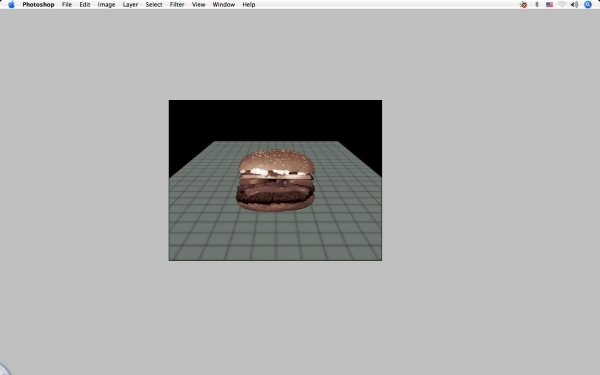Open the Select menu
This screenshot has height=375, width=600.
154,5
